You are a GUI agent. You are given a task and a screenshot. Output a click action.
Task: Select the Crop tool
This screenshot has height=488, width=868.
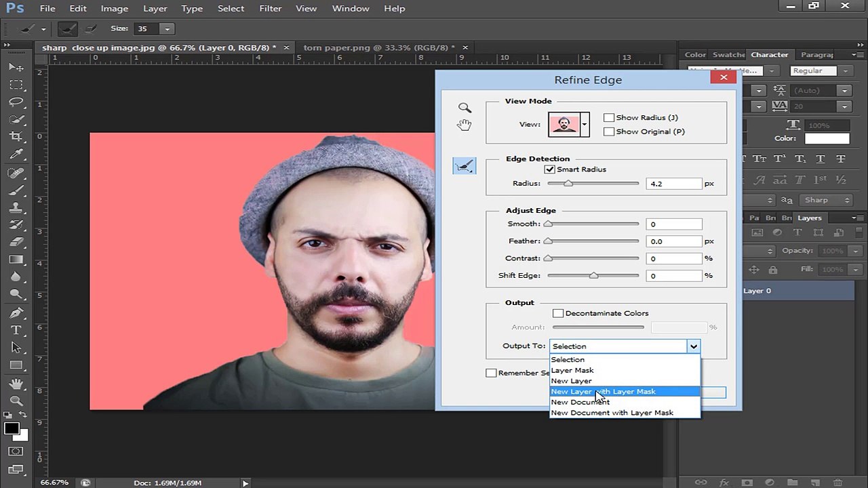pos(16,138)
